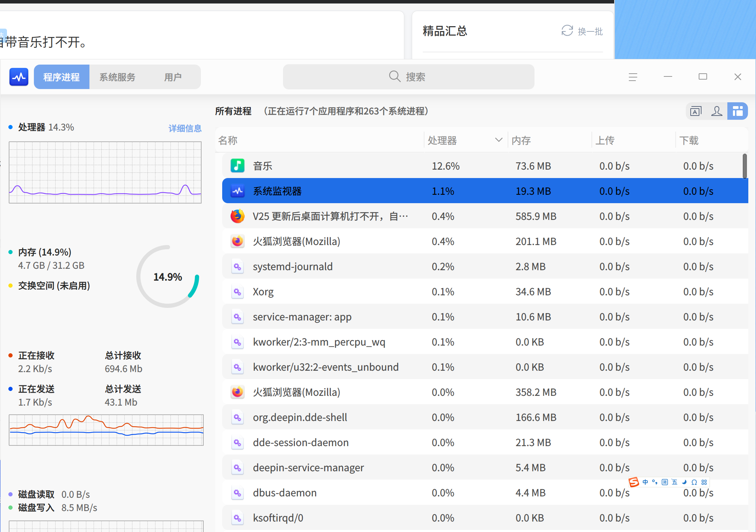Select 火狐浏览器 row with 358.2 MB
The height and width of the screenshot is (532, 756).
click(x=485, y=392)
